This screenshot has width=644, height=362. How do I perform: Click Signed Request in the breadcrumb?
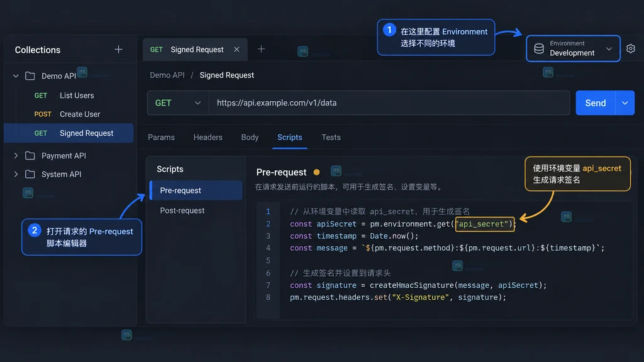[x=226, y=75]
